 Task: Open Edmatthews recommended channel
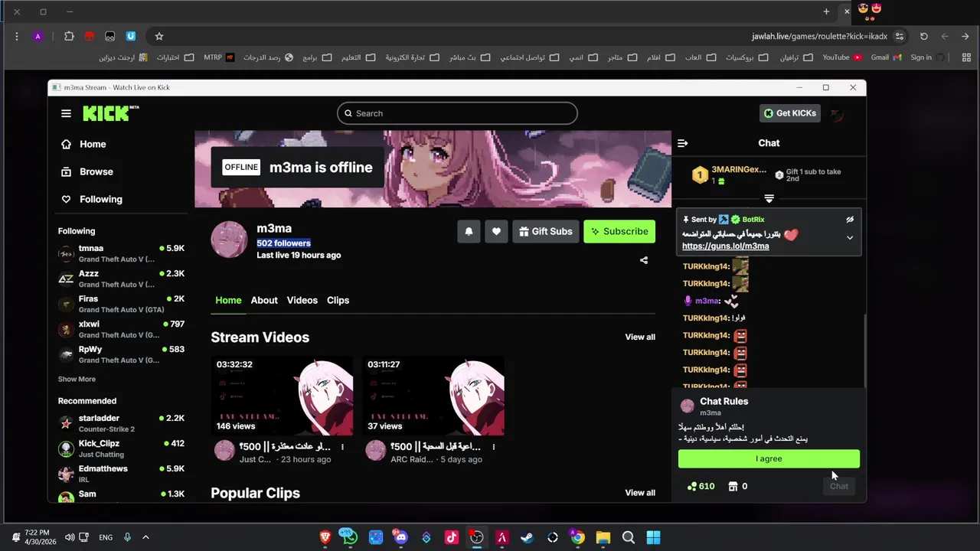pos(122,474)
